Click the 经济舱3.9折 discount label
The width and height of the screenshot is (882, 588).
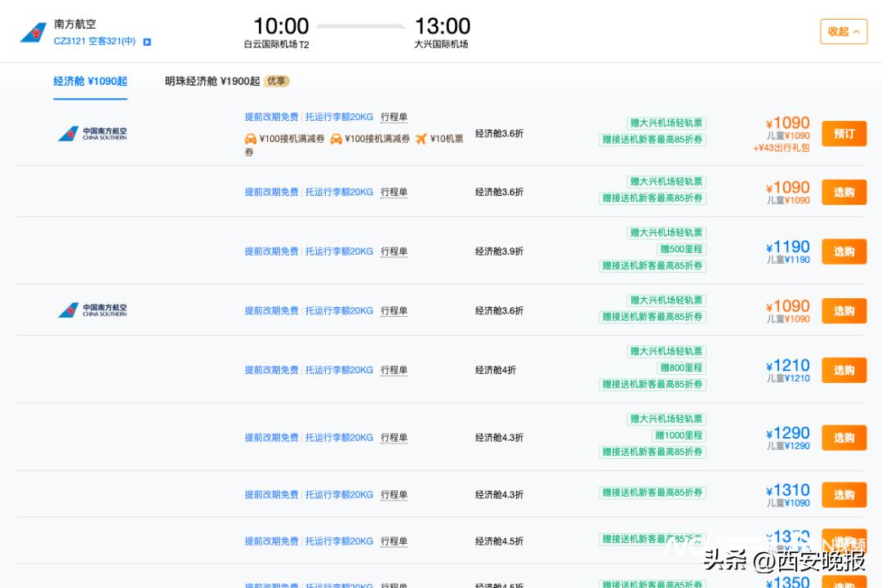pyautogui.click(x=499, y=252)
